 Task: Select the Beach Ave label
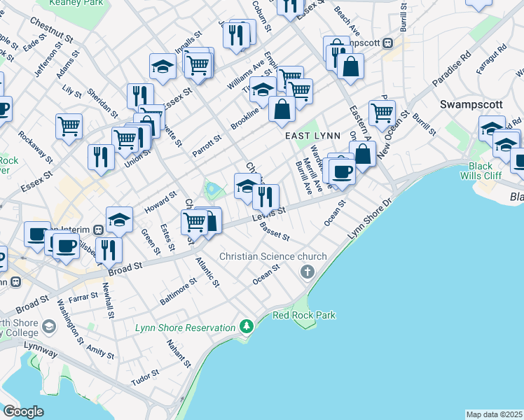click(347, 21)
